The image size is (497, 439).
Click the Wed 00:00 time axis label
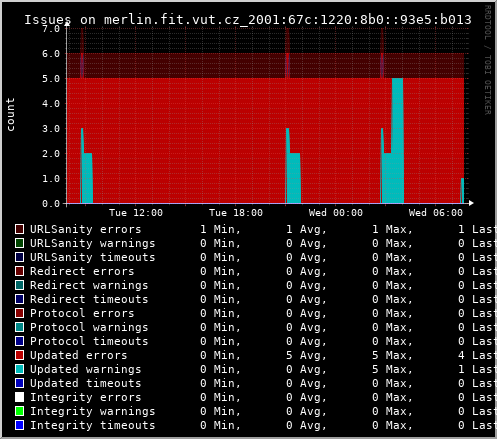point(336,213)
